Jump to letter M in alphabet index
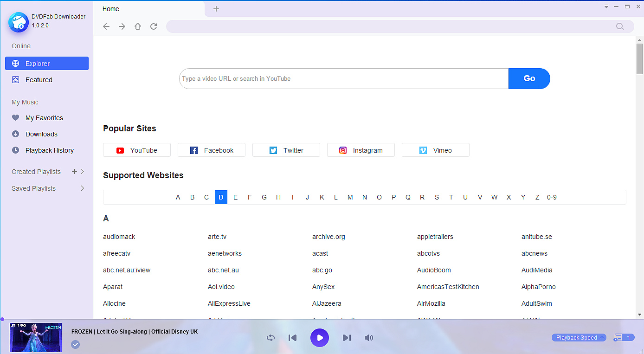Viewport: 644px width, 354px height. [x=350, y=197]
